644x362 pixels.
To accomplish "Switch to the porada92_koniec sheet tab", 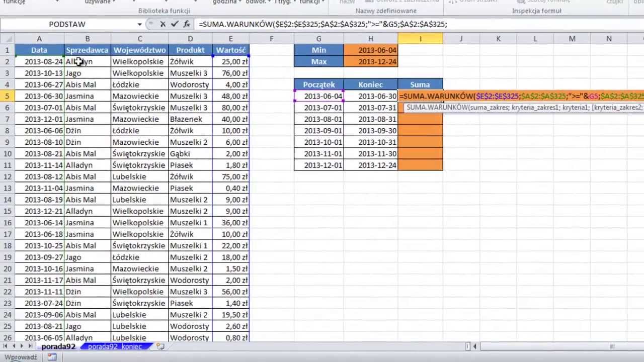I will click(x=115, y=346).
